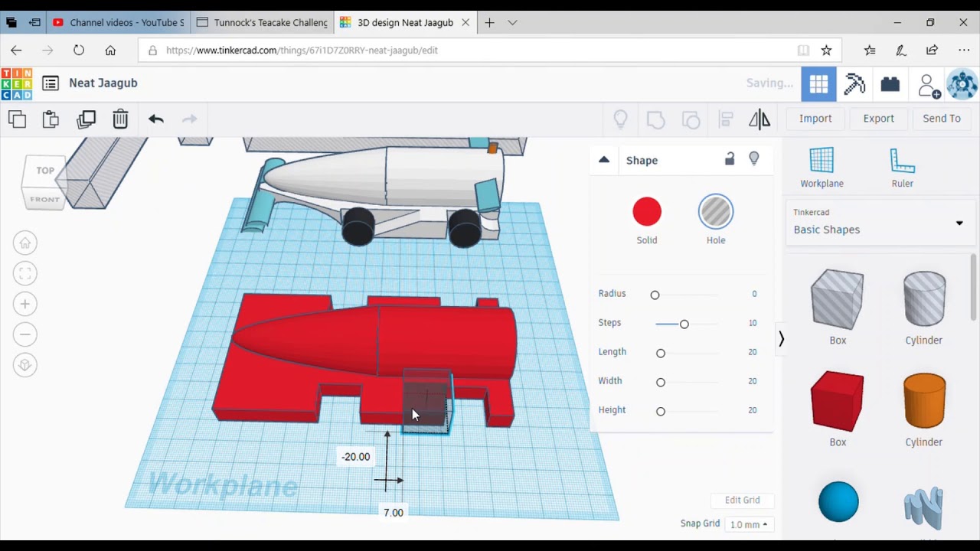Click the Align tool icon
Viewport: 980px width, 551px height.
pos(726,119)
